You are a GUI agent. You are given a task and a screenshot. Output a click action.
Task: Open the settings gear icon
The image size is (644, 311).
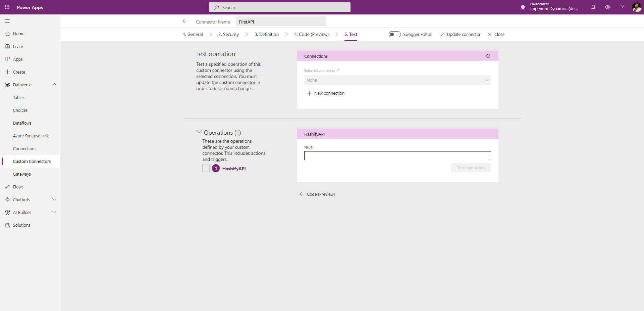[x=607, y=7]
